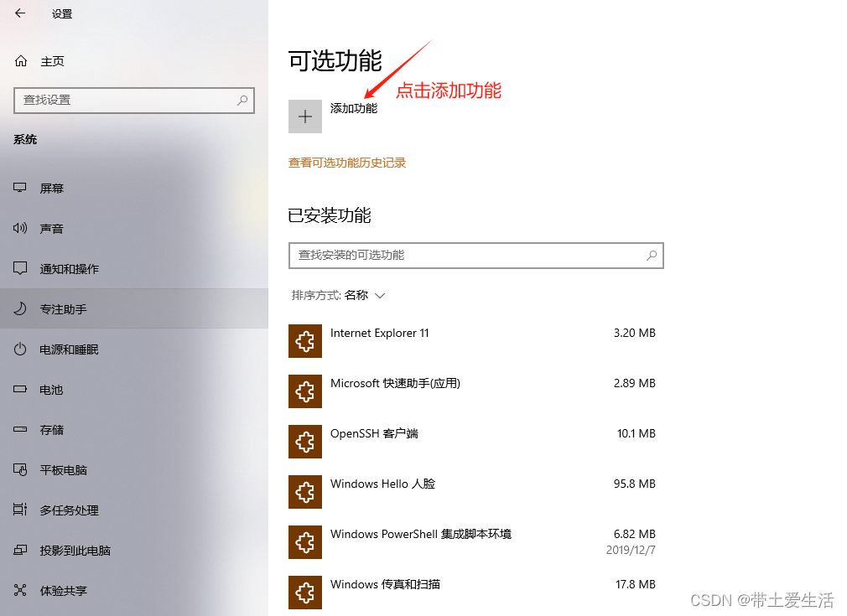Open the 排序方式 名称 dropdown
The image size is (847, 616).
click(338, 295)
